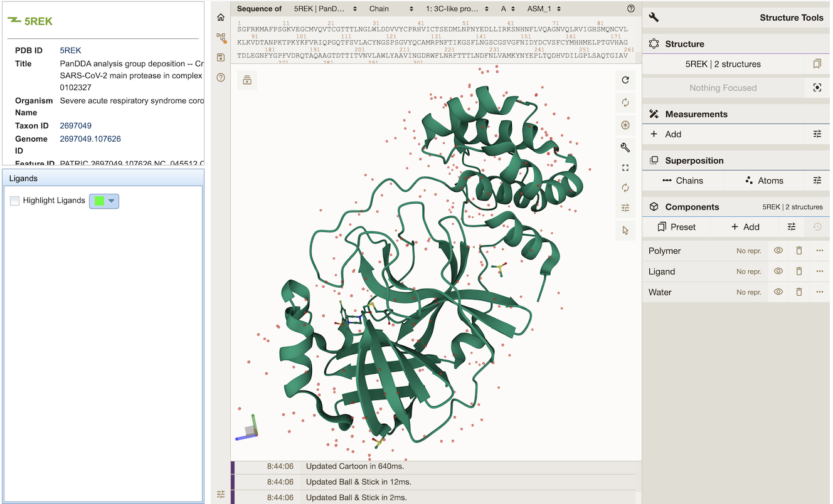
Task: Click the Structure Tools panel header
Action: click(736, 18)
